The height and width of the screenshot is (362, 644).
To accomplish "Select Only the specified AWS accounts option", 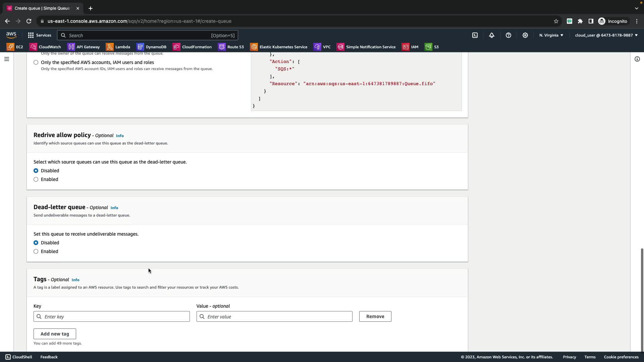I will point(36,63).
